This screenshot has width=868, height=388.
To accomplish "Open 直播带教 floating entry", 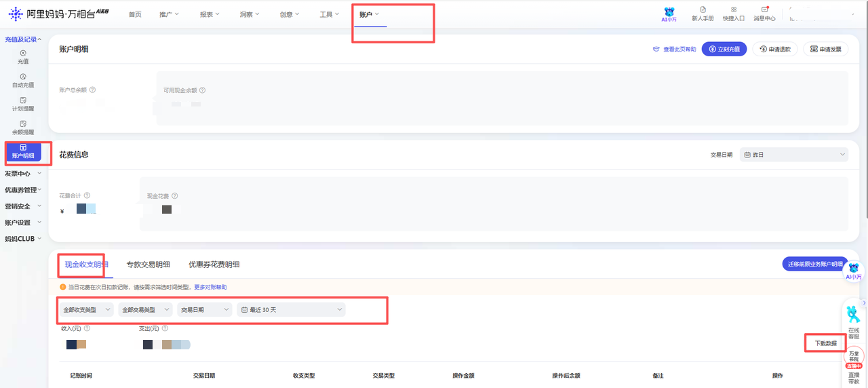I will pyautogui.click(x=853, y=379).
